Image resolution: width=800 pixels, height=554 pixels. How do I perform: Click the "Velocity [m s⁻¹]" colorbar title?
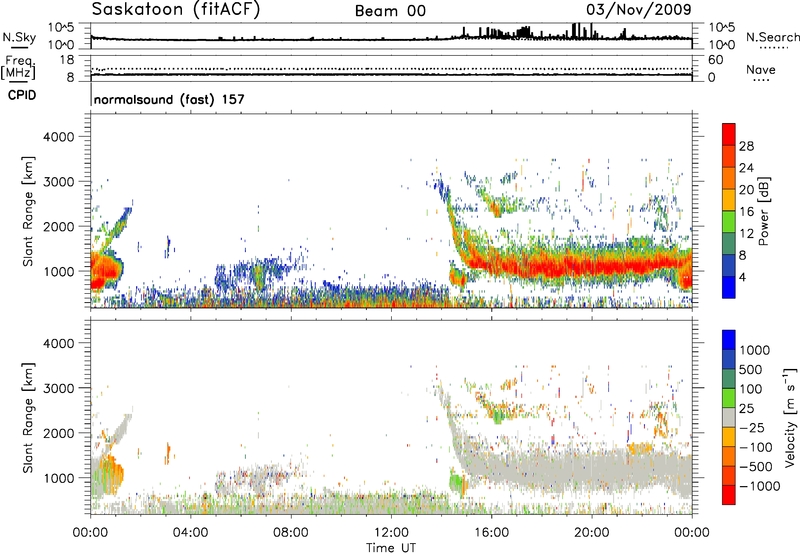(x=790, y=417)
